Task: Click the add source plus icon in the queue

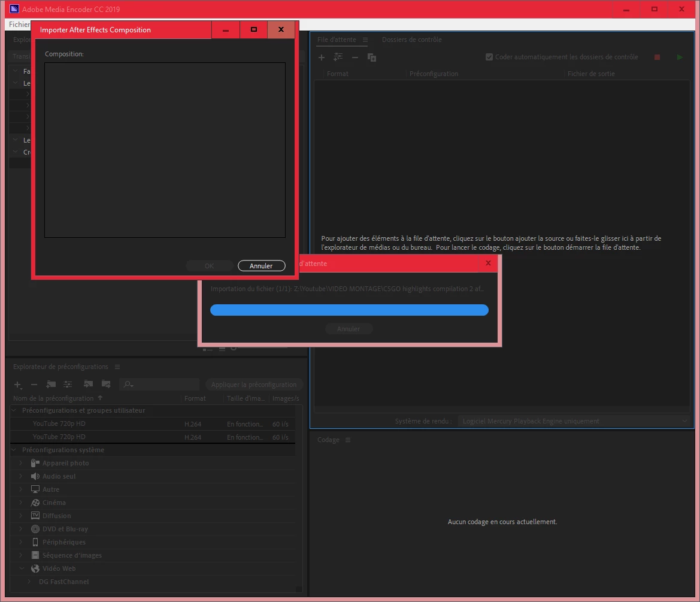Action: (x=322, y=57)
